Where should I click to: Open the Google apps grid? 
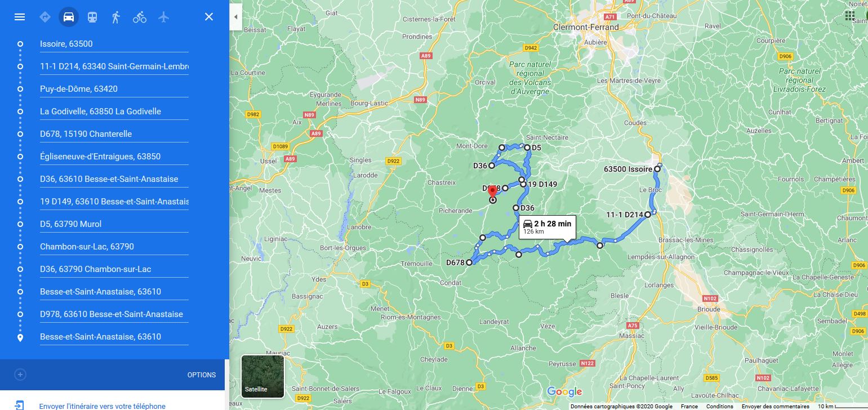(x=849, y=15)
